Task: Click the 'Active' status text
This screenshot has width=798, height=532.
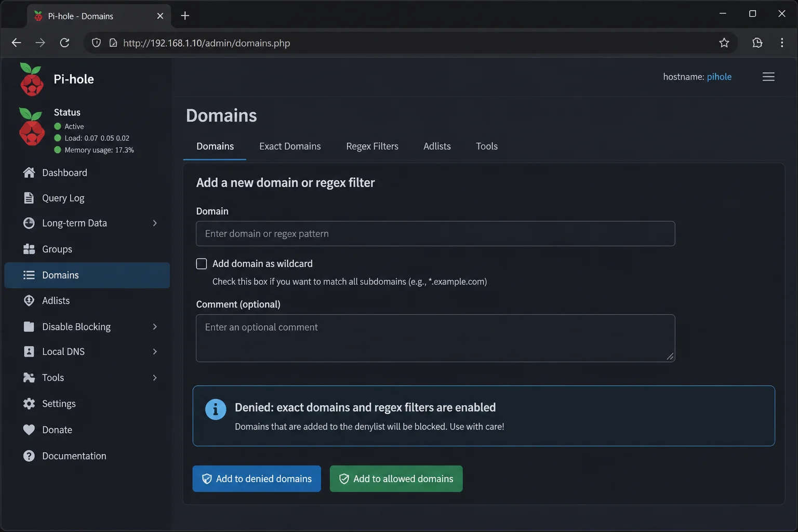Action: click(74, 126)
